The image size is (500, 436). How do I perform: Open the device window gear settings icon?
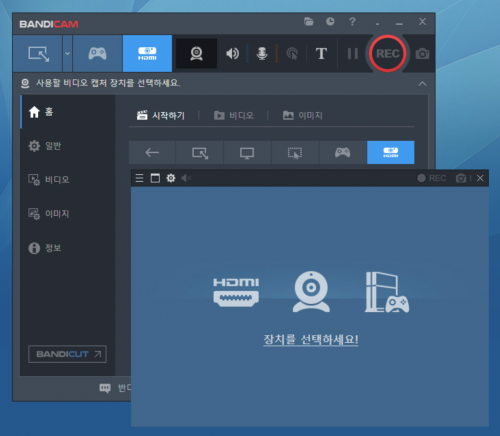click(x=171, y=178)
